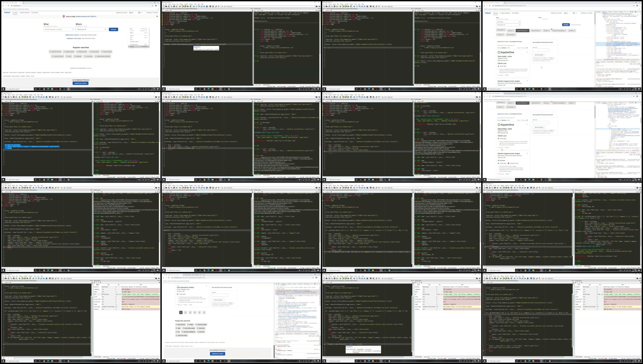Image resolution: width=643 pixels, height=364 pixels.
Task: Click magnifier icon in empty What search field
Action: (x=73, y=29)
